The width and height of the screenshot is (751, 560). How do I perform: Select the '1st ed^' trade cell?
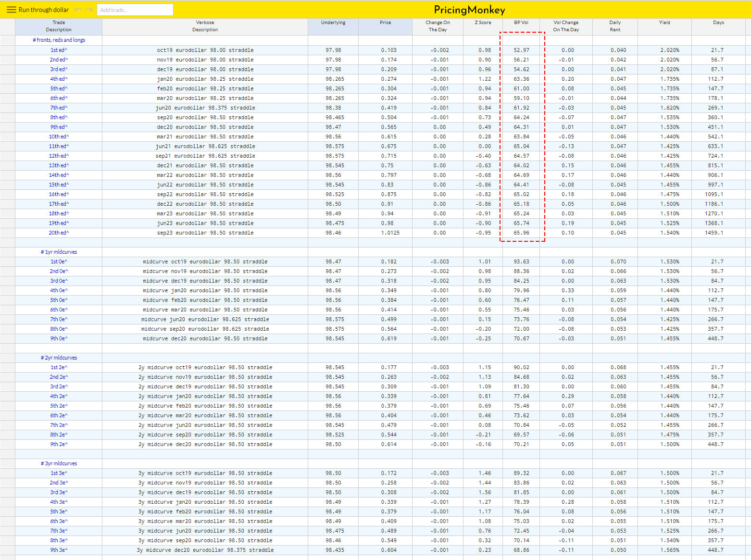point(59,50)
